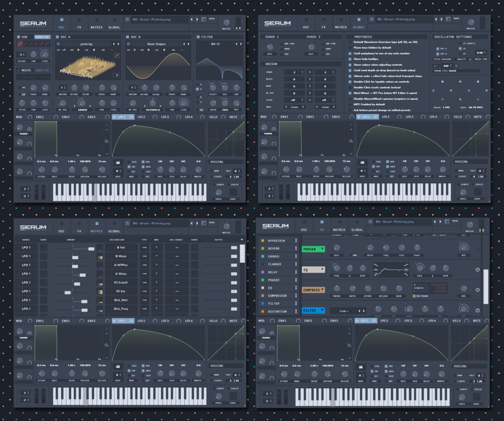This screenshot has height=421, width=504.
Task: Click PITCH TRACKING button in GLOBAL window
Action: [442, 59]
